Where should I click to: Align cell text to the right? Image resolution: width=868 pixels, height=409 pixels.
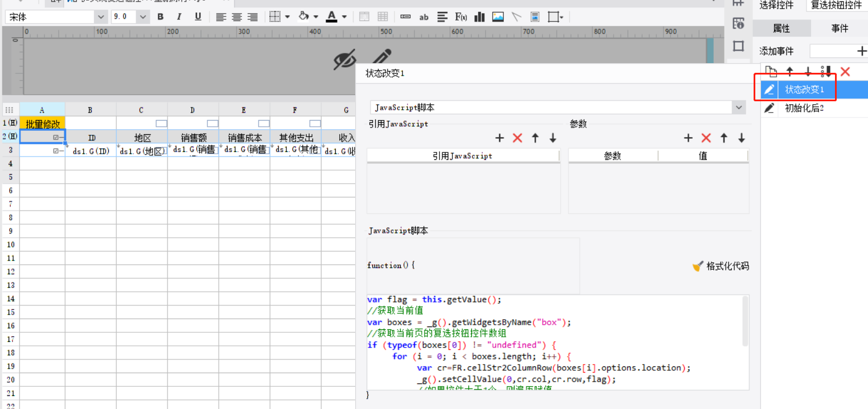point(253,17)
